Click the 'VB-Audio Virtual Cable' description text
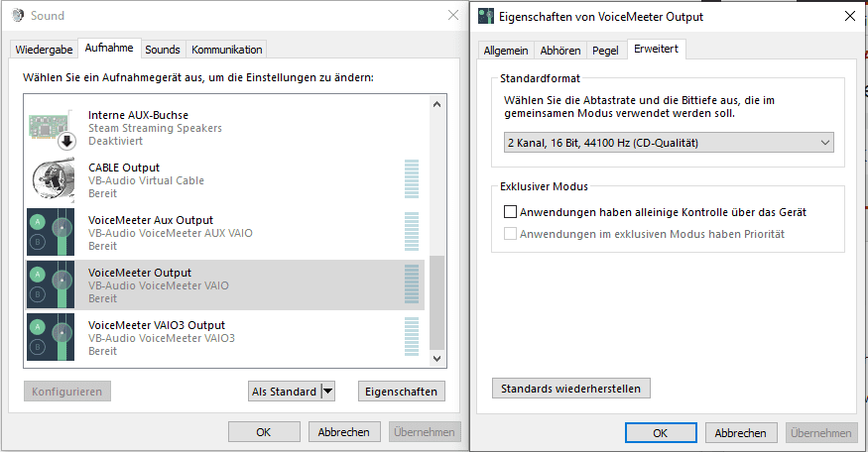Screen dimensions: 868x452 pos(146,180)
